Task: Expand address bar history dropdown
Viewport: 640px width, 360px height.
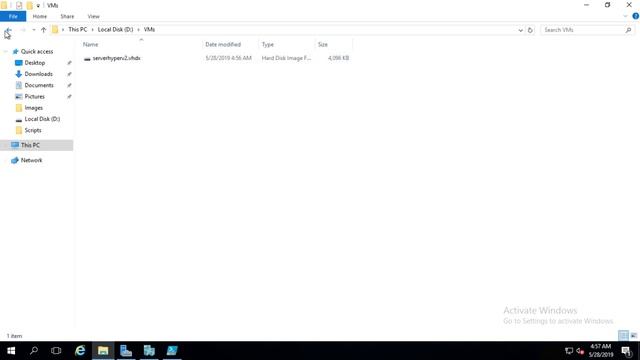Action: pyautogui.click(x=520, y=30)
